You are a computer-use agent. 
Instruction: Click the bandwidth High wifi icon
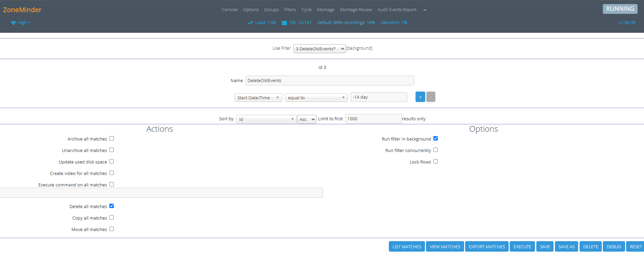(13, 23)
